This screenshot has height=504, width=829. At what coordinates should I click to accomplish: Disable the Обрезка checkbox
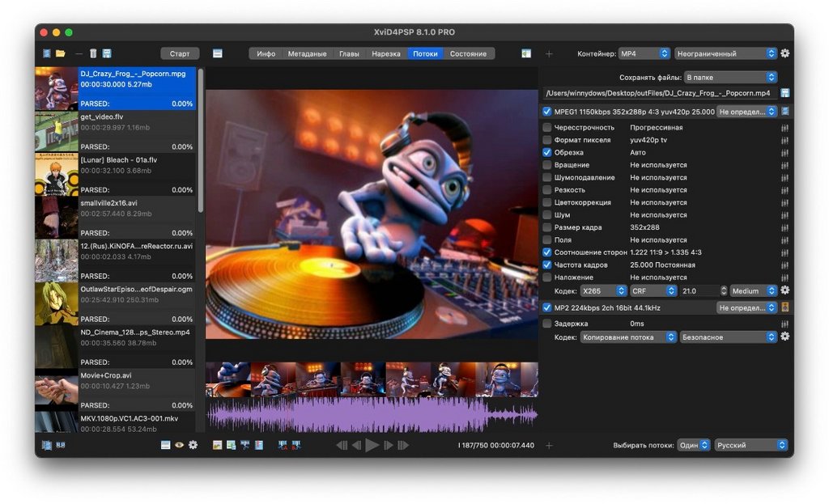point(547,152)
